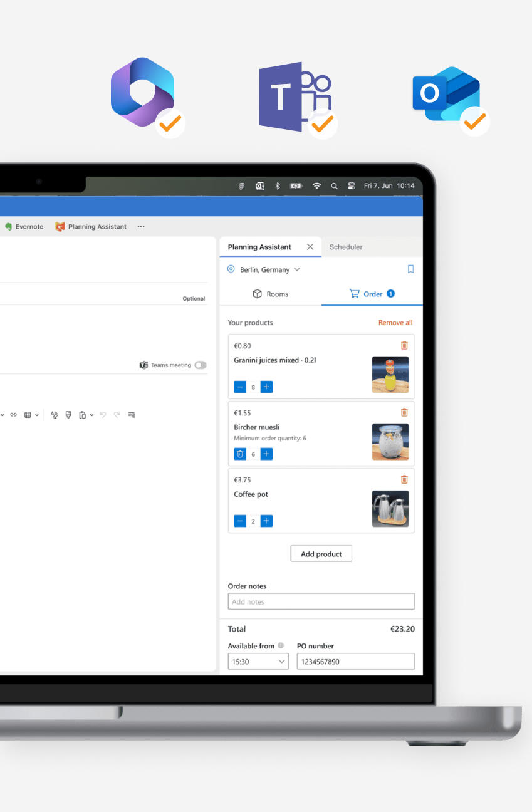Image resolution: width=532 pixels, height=812 pixels.
Task: Show info tooltip next to Available from
Action: [x=281, y=646]
